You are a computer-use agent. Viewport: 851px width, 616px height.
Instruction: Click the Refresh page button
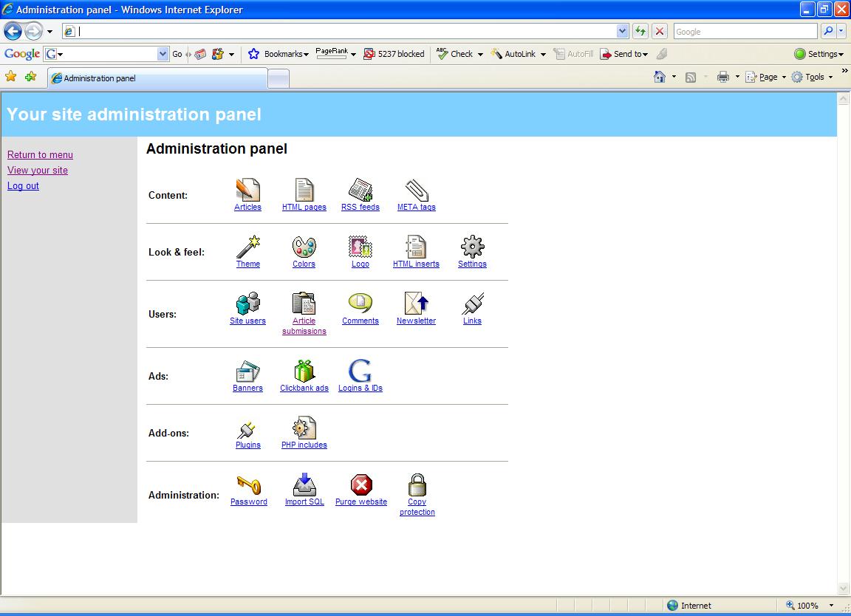(640, 32)
